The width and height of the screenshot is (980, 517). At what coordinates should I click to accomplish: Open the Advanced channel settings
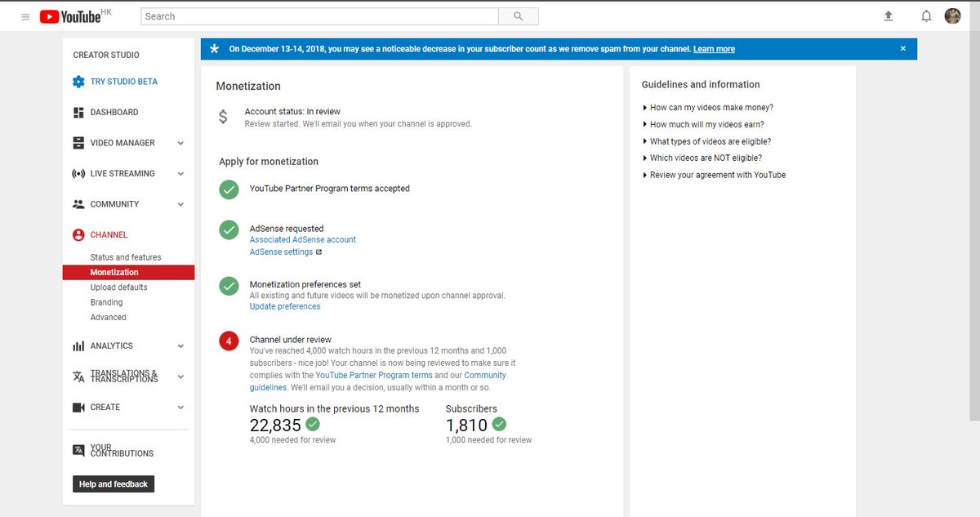coord(109,318)
